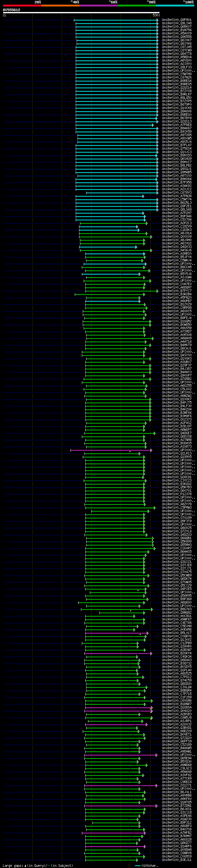Select UniRef100_Q6IVK7 in the hit list
Image resolution: width=197 pixels, height=868 pixels.
click(x=176, y=40)
